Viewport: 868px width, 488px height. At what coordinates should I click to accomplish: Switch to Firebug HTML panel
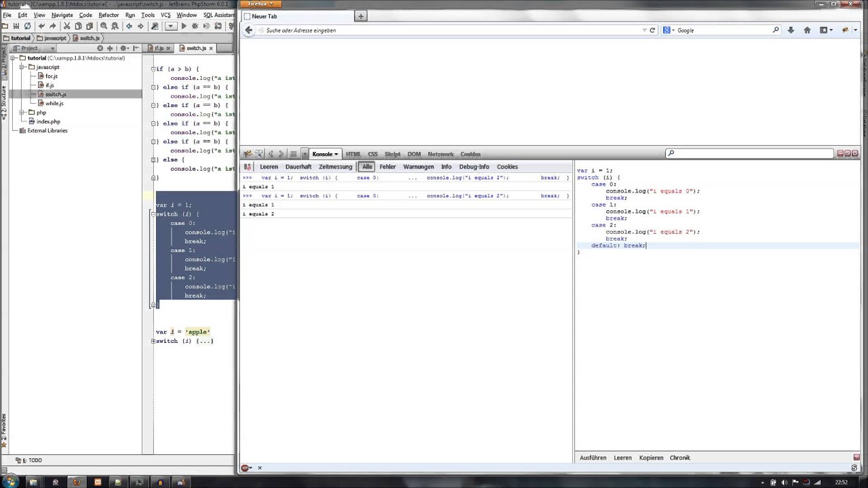(x=353, y=154)
